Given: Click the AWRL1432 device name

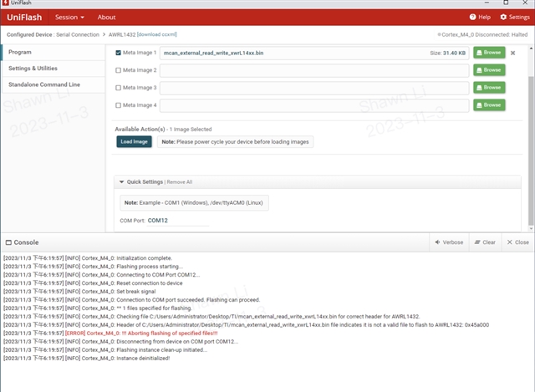Looking at the screenshot, I should 122,34.
